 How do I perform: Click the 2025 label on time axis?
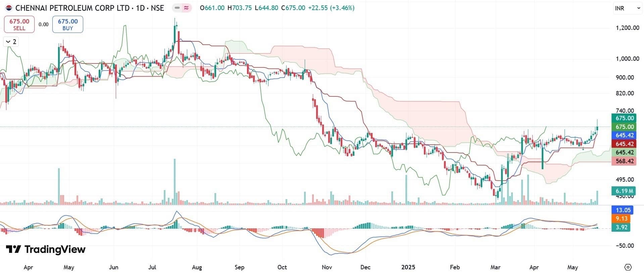[x=408, y=267]
